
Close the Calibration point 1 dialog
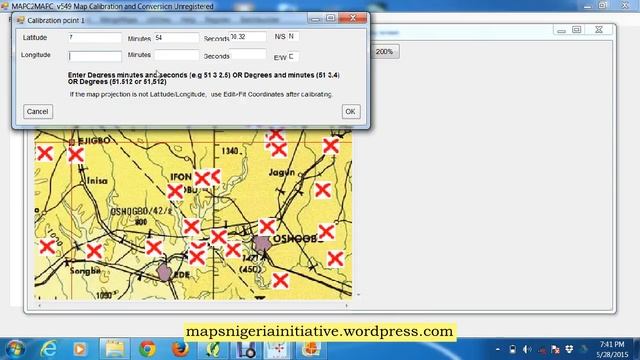coord(353,18)
